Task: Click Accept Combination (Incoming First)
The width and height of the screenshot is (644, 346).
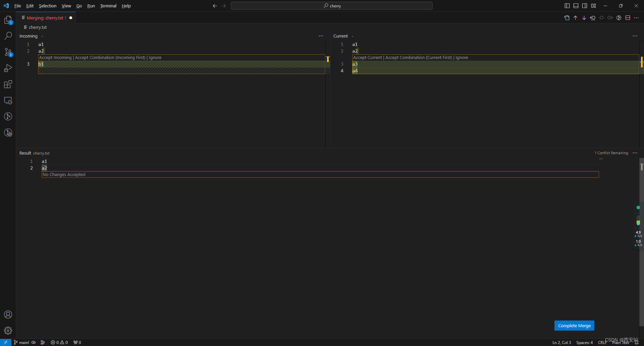Action: [110, 58]
